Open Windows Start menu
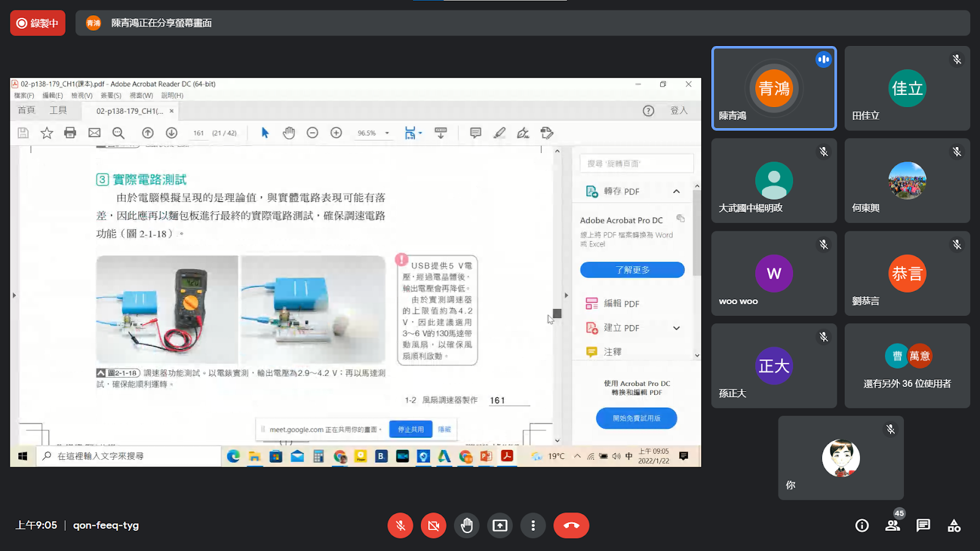 (23, 456)
